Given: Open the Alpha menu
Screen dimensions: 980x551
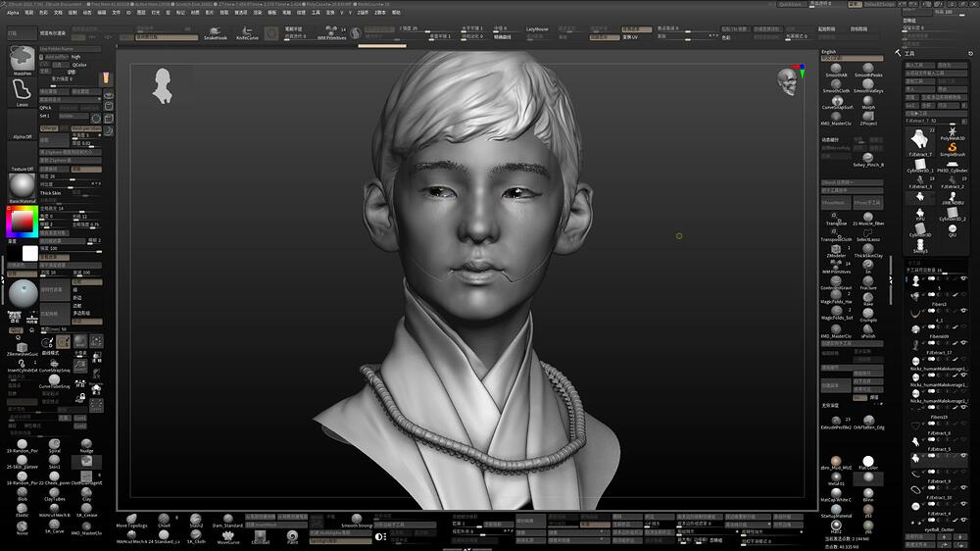Looking at the screenshot, I should point(13,13).
